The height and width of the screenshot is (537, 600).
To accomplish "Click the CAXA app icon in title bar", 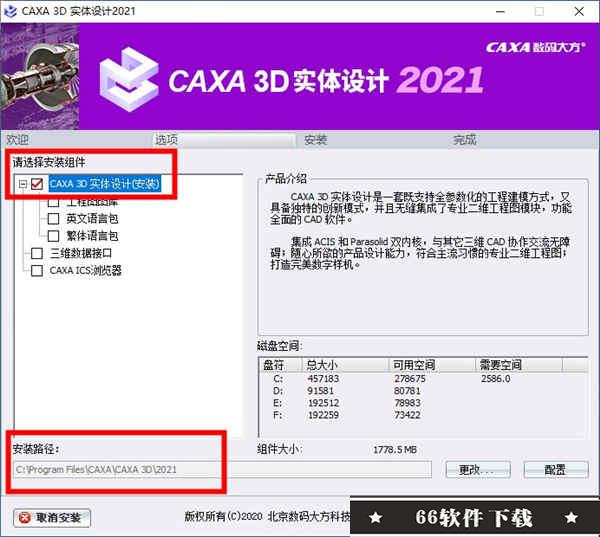I will (10, 11).
